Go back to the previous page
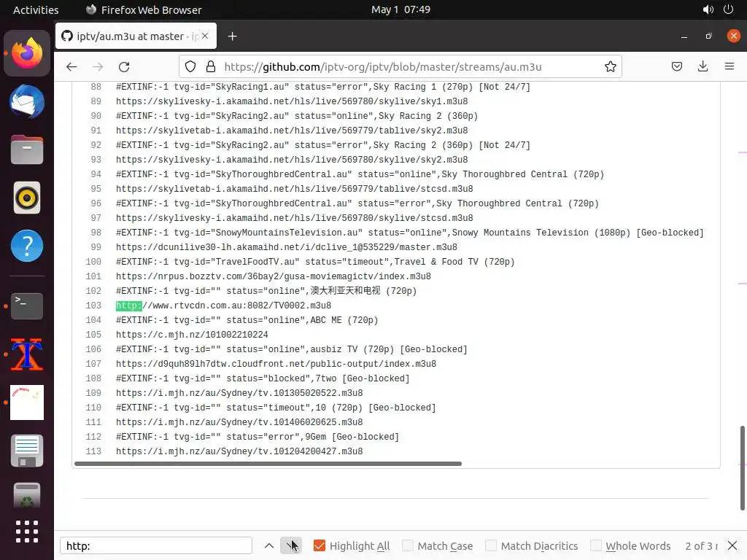Screen dimensions: 747x560 click(71, 66)
